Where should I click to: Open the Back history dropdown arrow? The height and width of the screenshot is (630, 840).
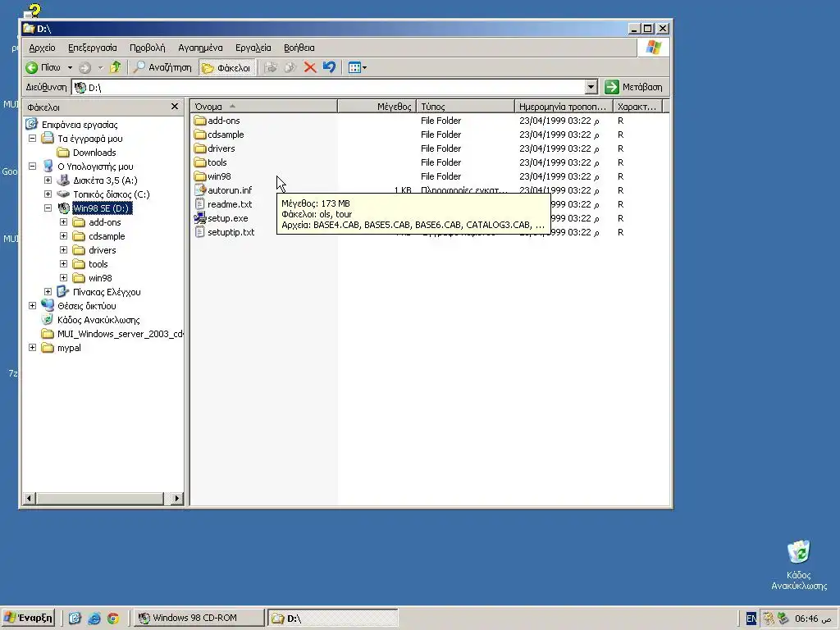click(x=70, y=67)
